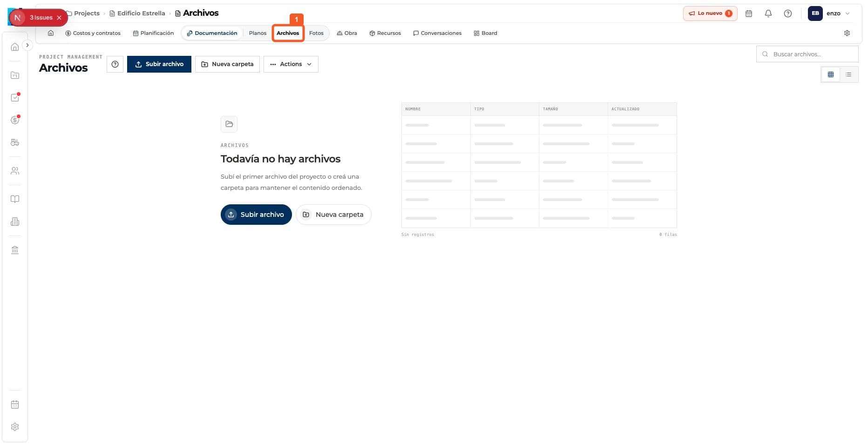This screenshot has height=444, width=868.
Task: Open the settings gear at the sidebar bottom
Action: click(x=15, y=427)
